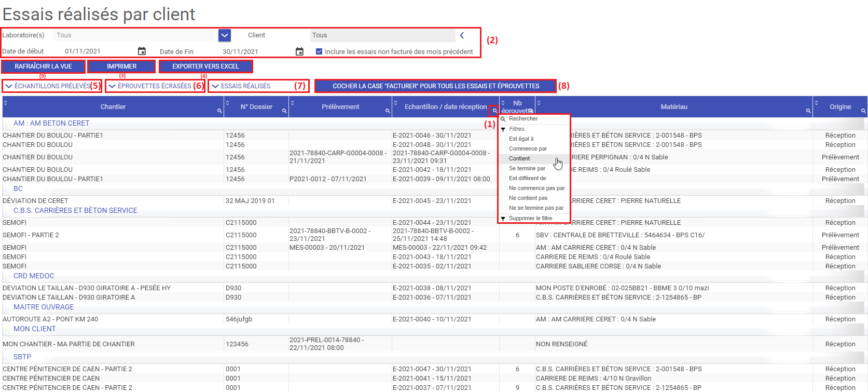
Task: Sort the Chantier column with its sort arrows
Action: click(6, 103)
